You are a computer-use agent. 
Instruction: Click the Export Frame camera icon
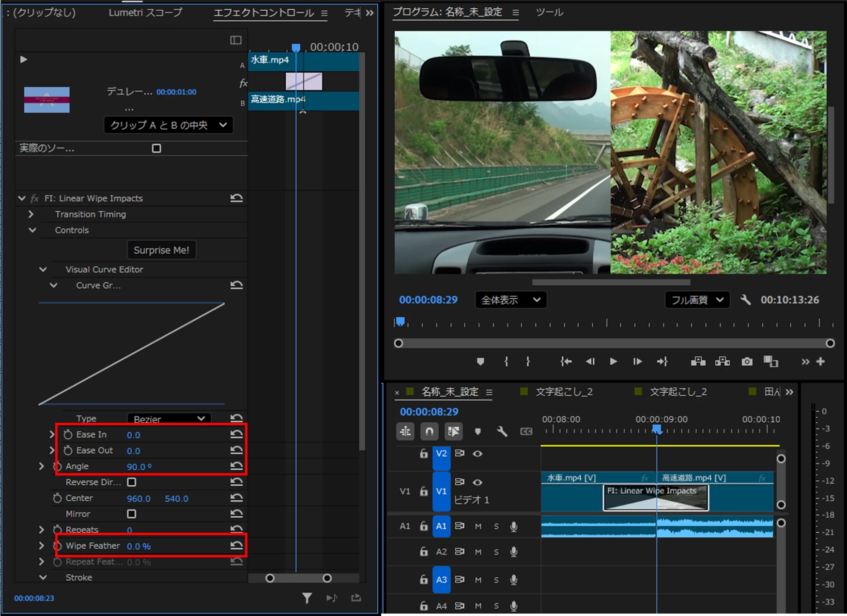(747, 361)
